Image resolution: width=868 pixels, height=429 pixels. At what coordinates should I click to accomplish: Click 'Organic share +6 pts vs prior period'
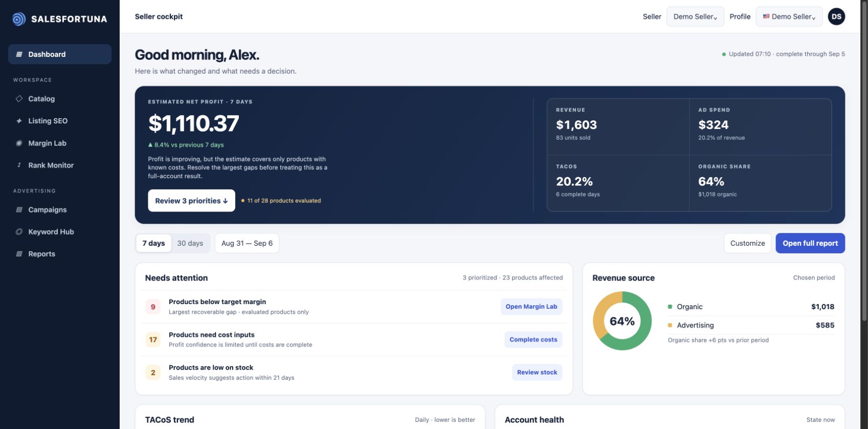tap(718, 340)
